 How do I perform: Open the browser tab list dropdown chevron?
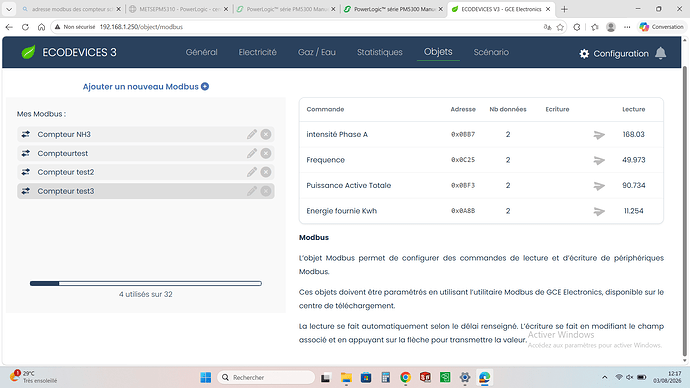[x=9, y=9]
